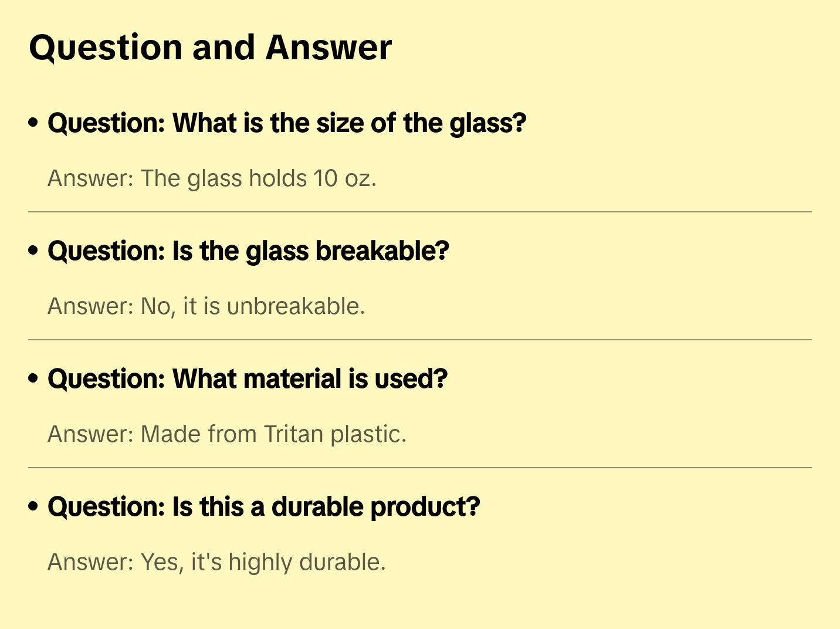Open the "What material is used?" question
The image size is (840, 629).
pyautogui.click(x=248, y=379)
